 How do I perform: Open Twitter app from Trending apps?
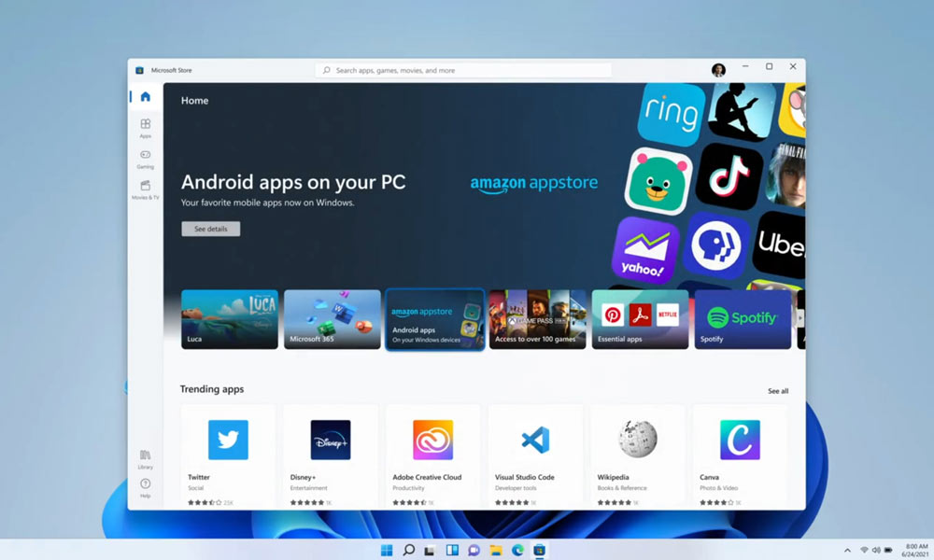[228, 455]
